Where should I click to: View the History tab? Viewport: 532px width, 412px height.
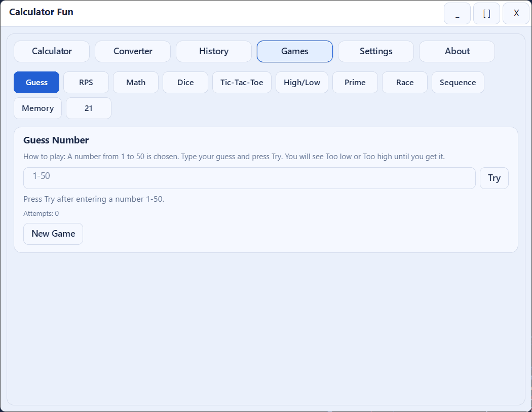pyautogui.click(x=213, y=51)
